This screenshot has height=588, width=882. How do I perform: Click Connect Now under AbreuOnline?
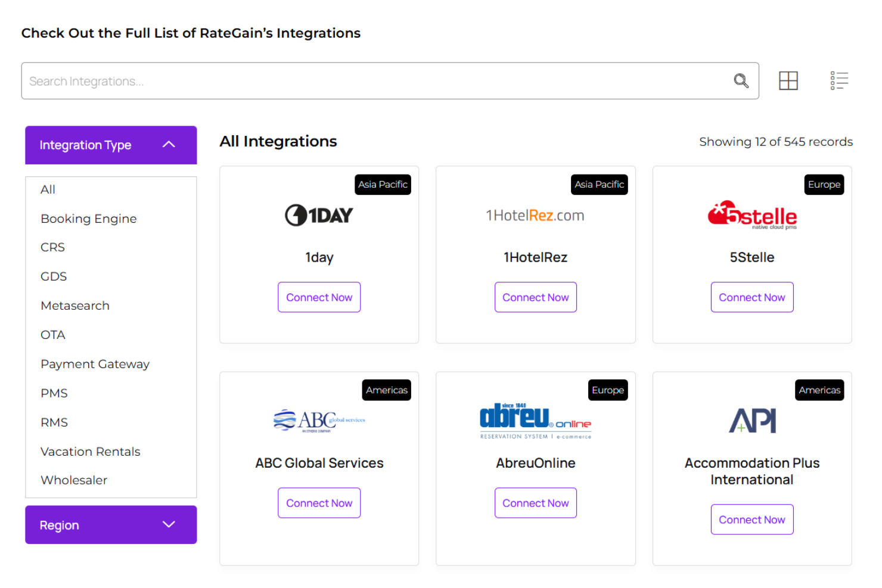click(x=535, y=503)
